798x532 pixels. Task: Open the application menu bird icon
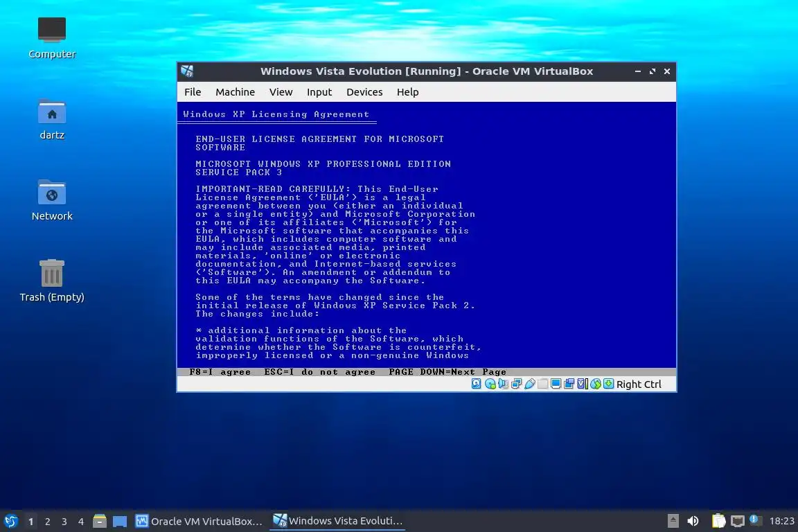10,521
